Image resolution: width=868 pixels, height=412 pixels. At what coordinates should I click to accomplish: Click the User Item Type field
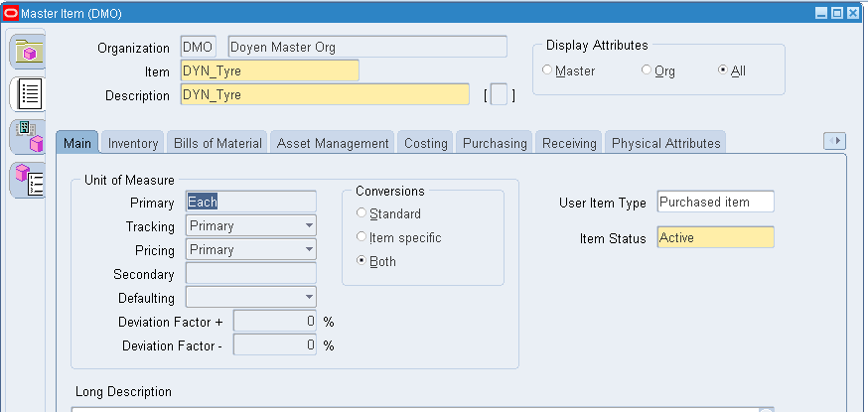[715, 203]
